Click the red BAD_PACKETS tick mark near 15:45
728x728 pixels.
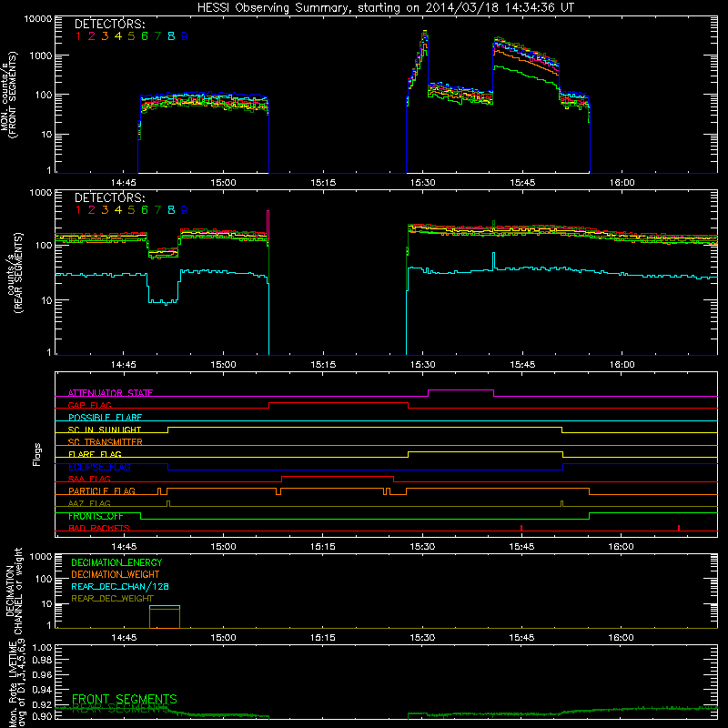pos(521,528)
